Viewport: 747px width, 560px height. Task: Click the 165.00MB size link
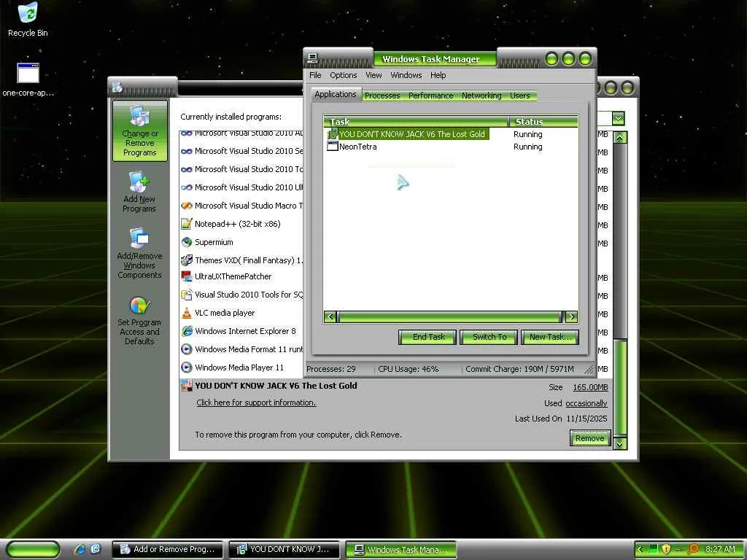click(590, 387)
